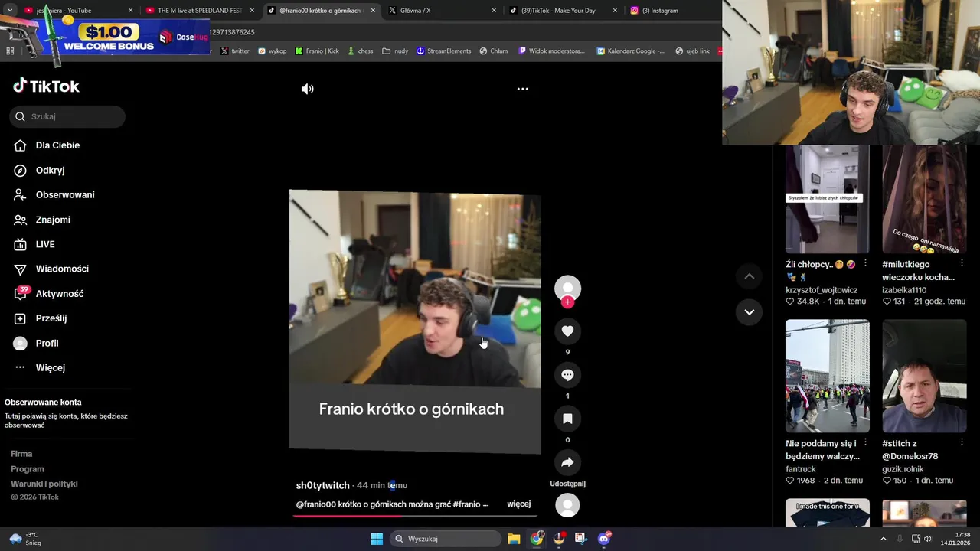Open File Explorer from the taskbar
The image size is (980, 551).
pos(514,539)
